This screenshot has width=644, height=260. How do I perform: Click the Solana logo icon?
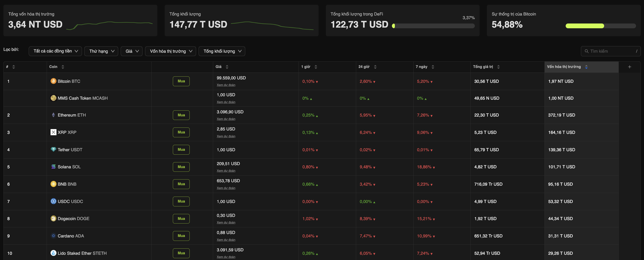53,166
